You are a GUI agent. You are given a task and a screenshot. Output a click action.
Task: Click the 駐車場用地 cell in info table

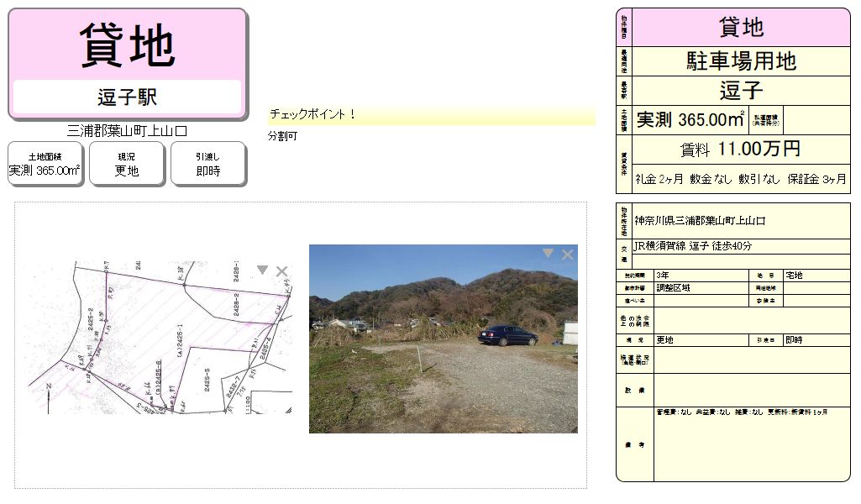point(740,61)
